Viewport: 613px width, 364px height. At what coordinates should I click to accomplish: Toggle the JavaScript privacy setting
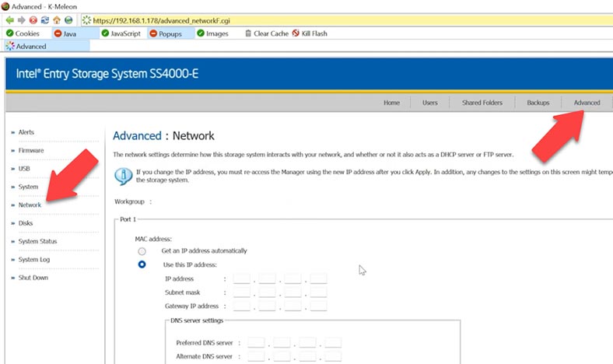[121, 33]
